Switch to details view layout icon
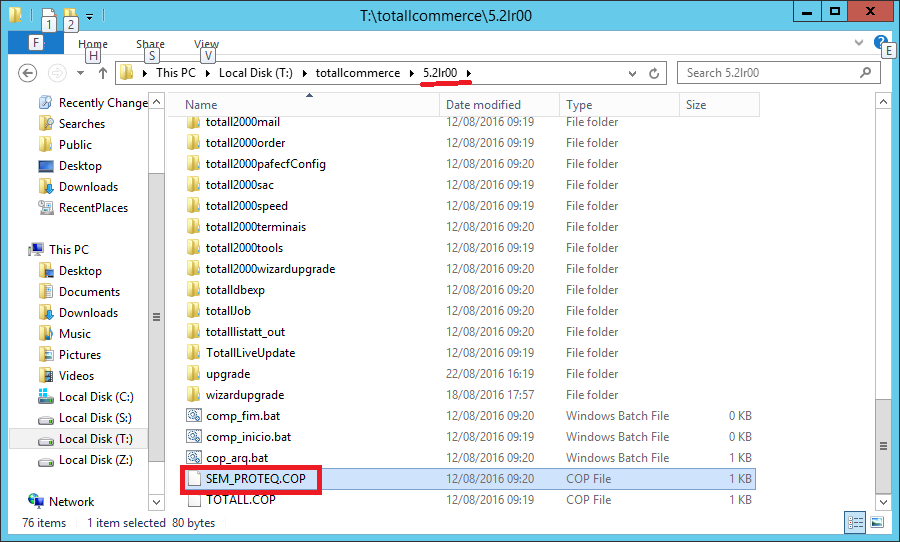 (855, 522)
